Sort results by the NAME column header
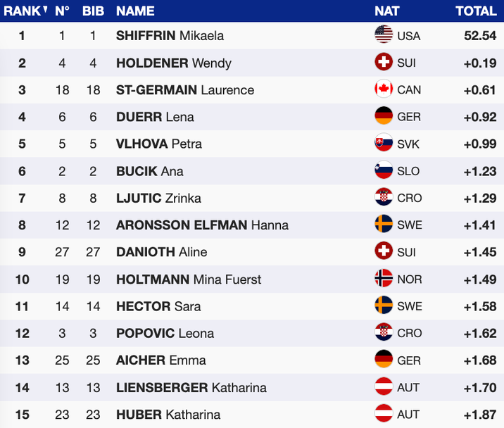The image size is (504, 428). tap(135, 11)
